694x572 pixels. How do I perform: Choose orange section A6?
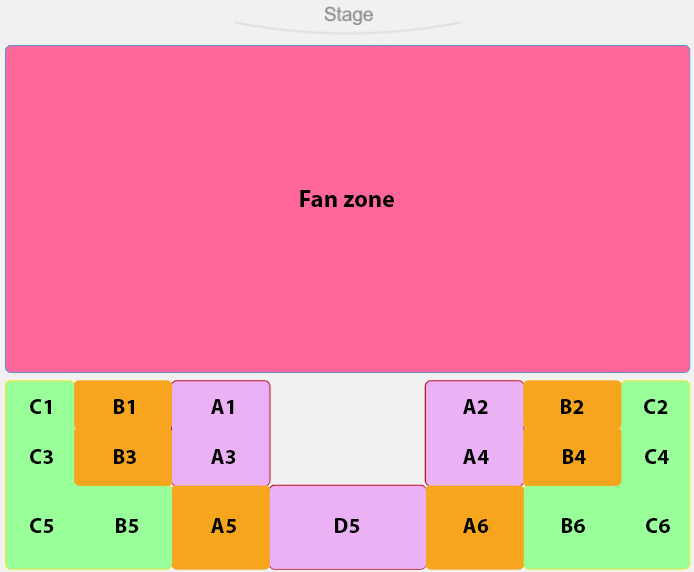click(475, 526)
